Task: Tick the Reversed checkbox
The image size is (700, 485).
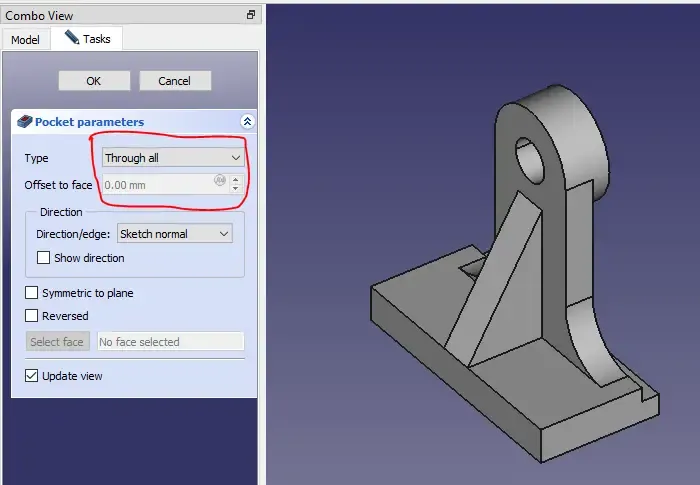Action: click(x=31, y=316)
